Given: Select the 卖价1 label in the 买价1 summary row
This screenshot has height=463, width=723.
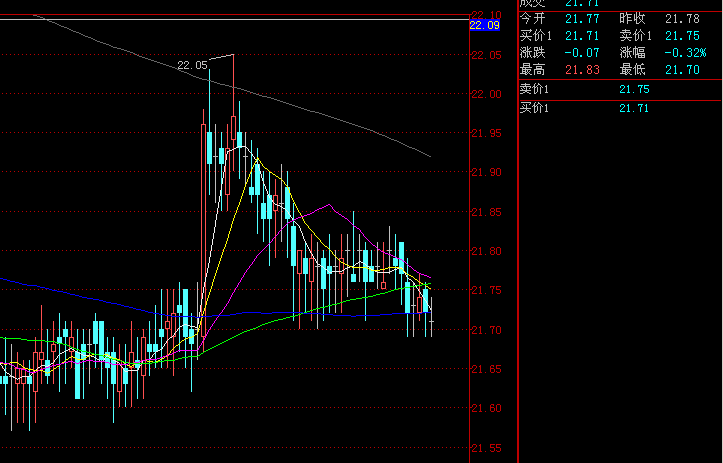Looking at the screenshot, I should click(x=635, y=36).
